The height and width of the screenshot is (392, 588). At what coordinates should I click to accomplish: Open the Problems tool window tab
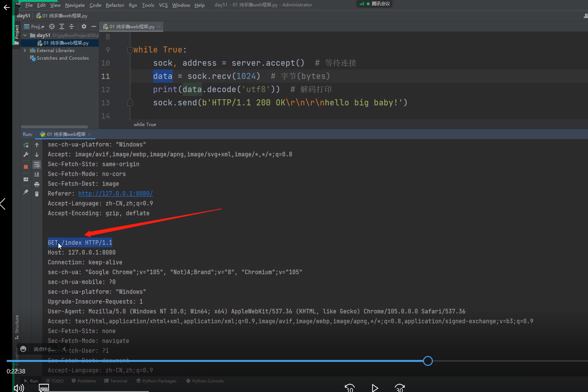[x=84, y=381]
